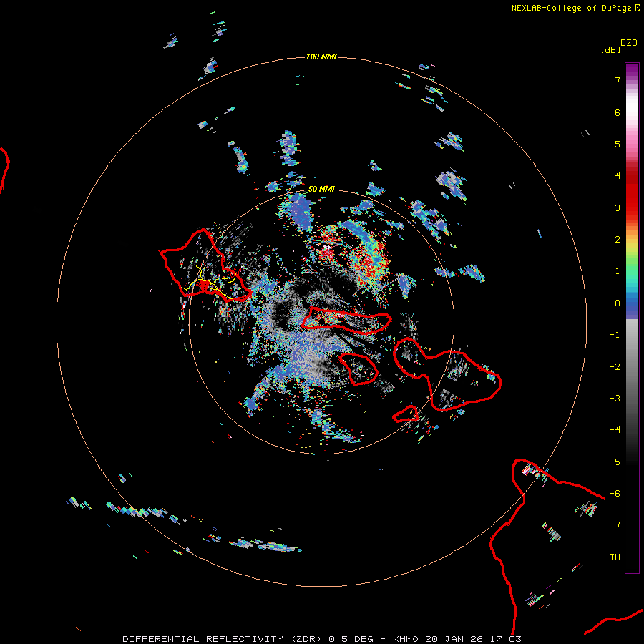Select the 100 NMI range ring label

click(321, 57)
